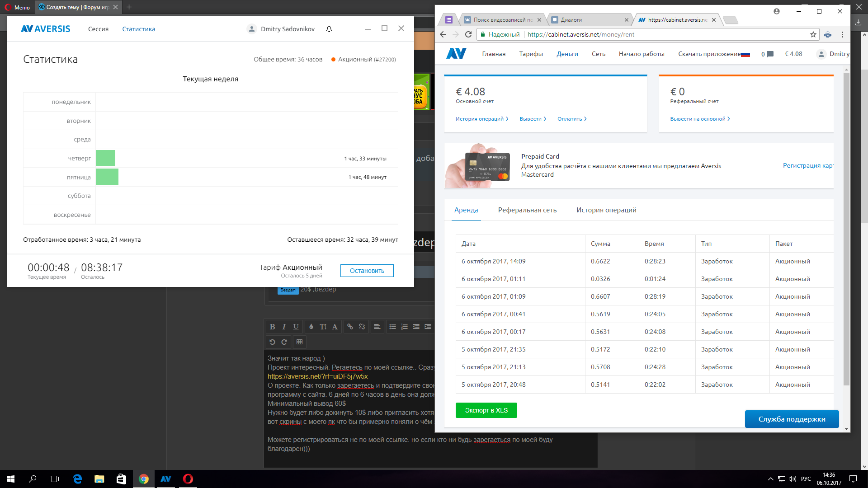The height and width of the screenshot is (488, 868).
Task: Close the Диалоги browser tab
Action: tap(626, 20)
